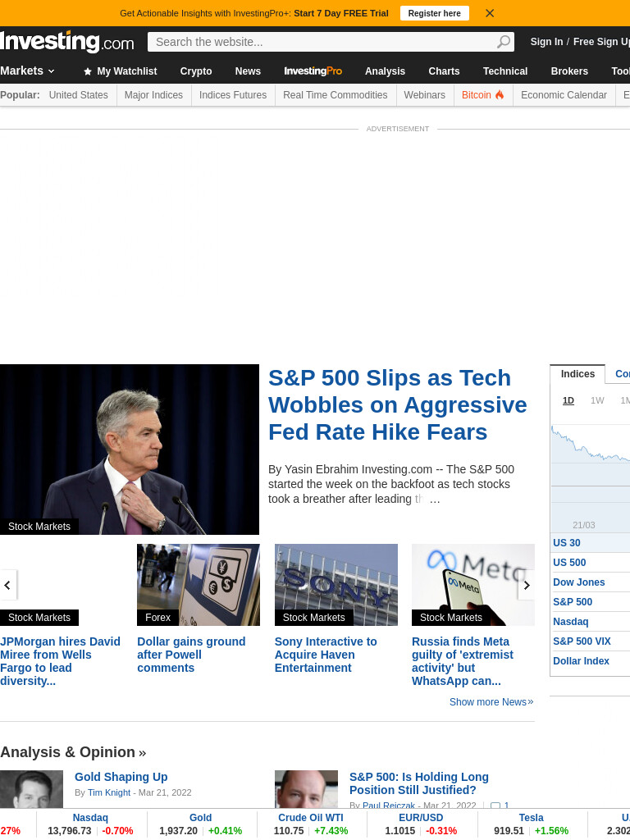Select the Indices tab in sidebar
Viewport: 630px width, 840px height.
tap(577, 374)
